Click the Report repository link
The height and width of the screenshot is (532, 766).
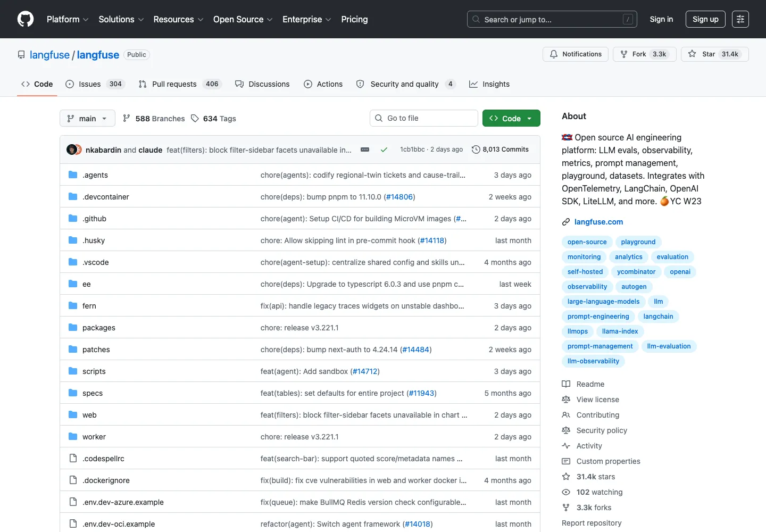click(x=592, y=523)
